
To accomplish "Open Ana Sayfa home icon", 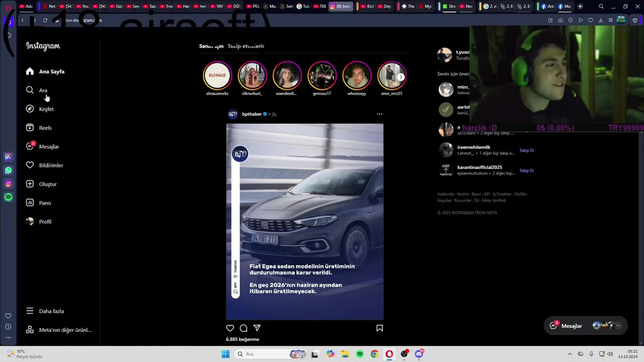I will pyautogui.click(x=30, y=71).
